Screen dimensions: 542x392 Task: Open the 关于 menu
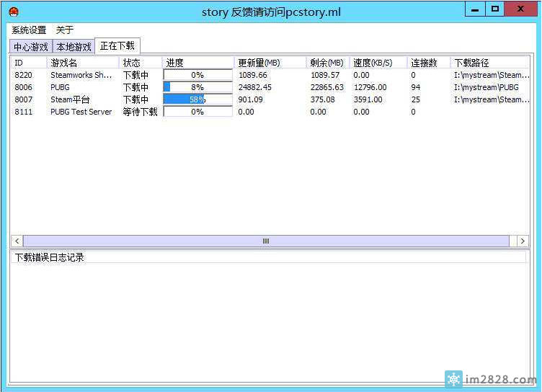point(65,30)
